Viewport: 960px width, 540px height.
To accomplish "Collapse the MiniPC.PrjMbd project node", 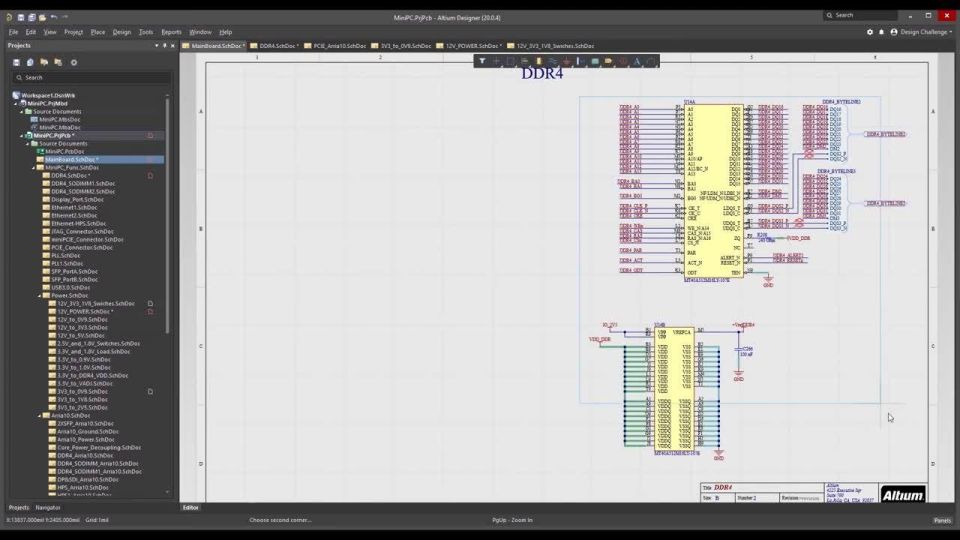I will click(x=17, y=103).
